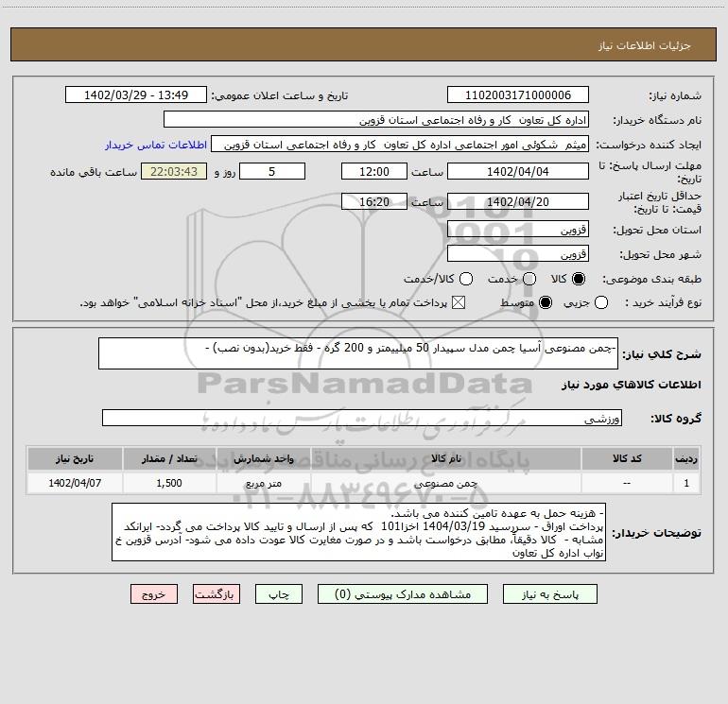728x704 pixels.
Task: Click the چمن مصنوعی item name cell
Action: pyautogui.click(x=446, y=483)
